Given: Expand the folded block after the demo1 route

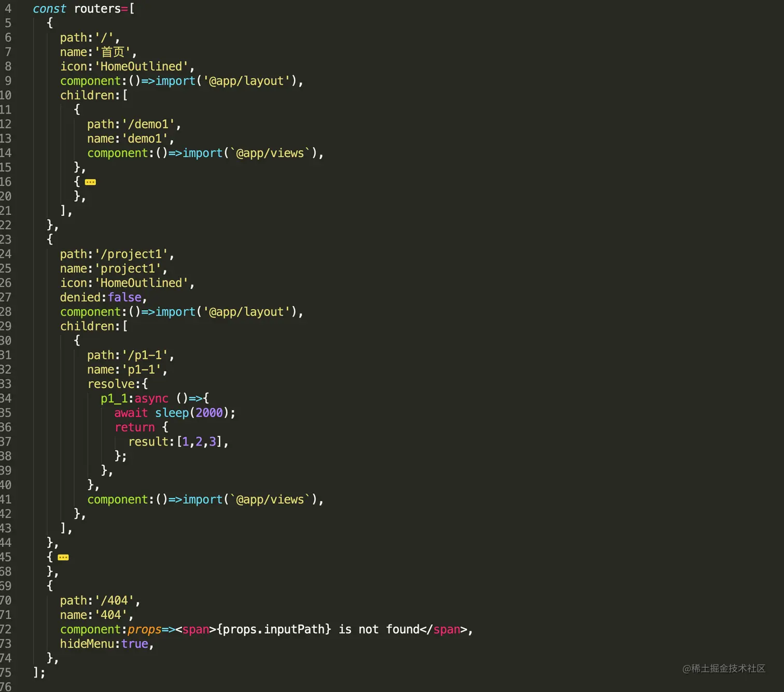Looking at the screenshot, I should tap(90, 182).
